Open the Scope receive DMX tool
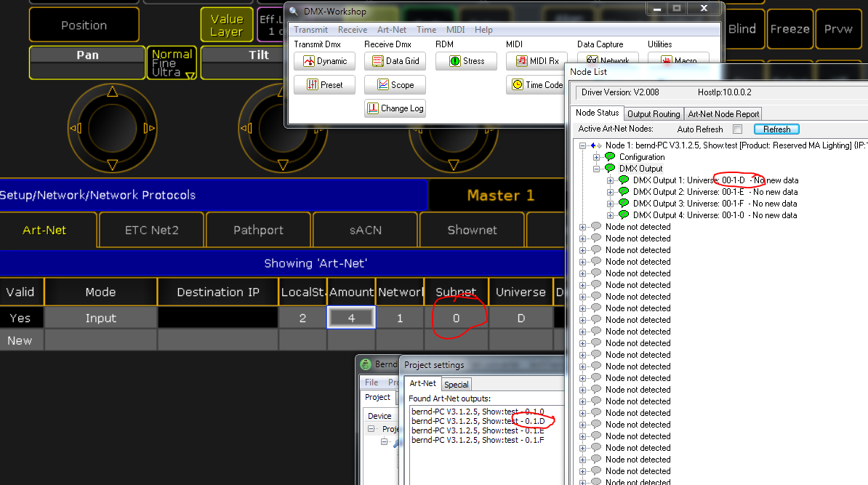 [x=395, y=85]
